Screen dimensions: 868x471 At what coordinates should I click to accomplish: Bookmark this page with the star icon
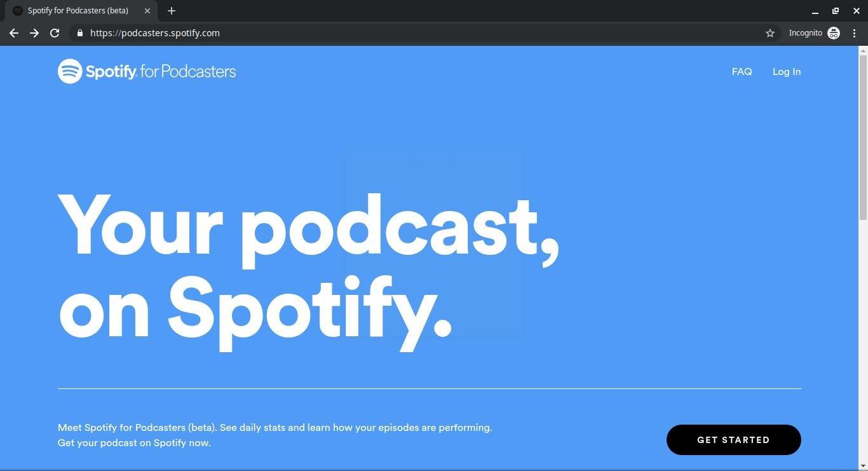click(x=770, y=33)
